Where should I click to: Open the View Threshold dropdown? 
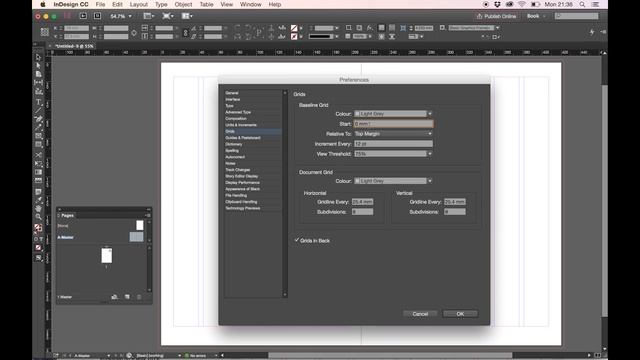(x=393, y=154)
